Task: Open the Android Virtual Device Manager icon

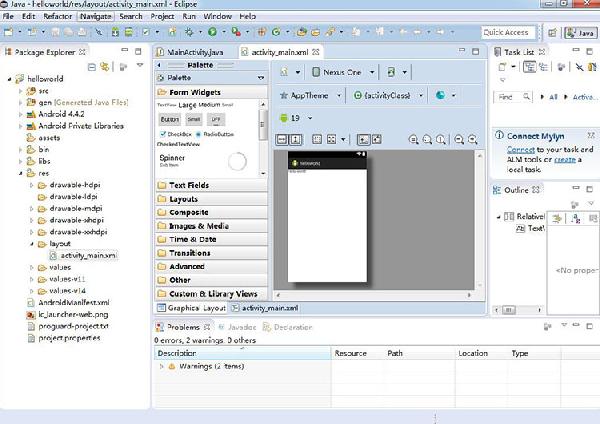Action: [x=129, y=32]
